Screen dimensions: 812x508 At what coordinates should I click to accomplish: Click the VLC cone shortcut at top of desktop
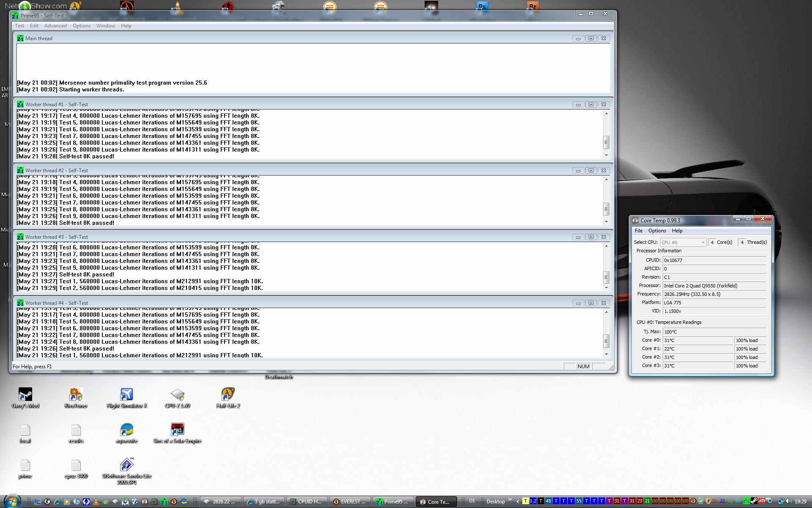(177, 8)
